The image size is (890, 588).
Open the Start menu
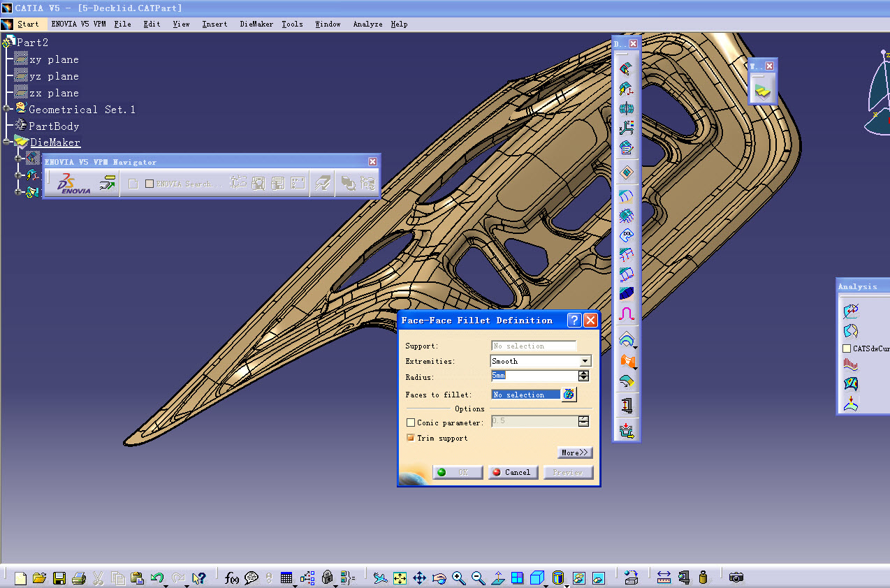coord(28,24)
